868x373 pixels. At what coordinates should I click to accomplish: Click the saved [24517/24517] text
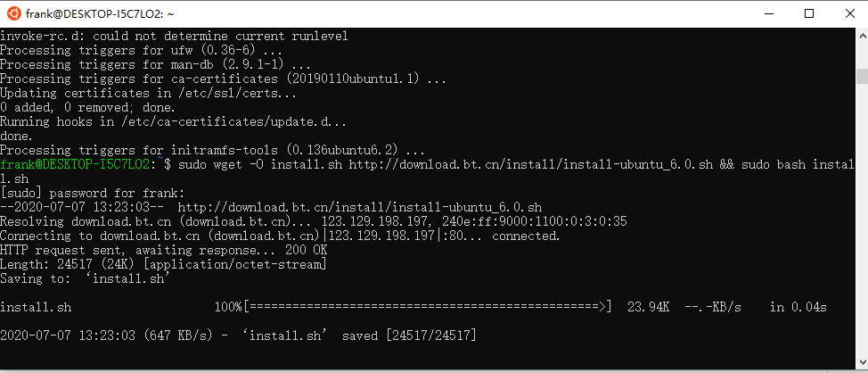coord(409,336)
